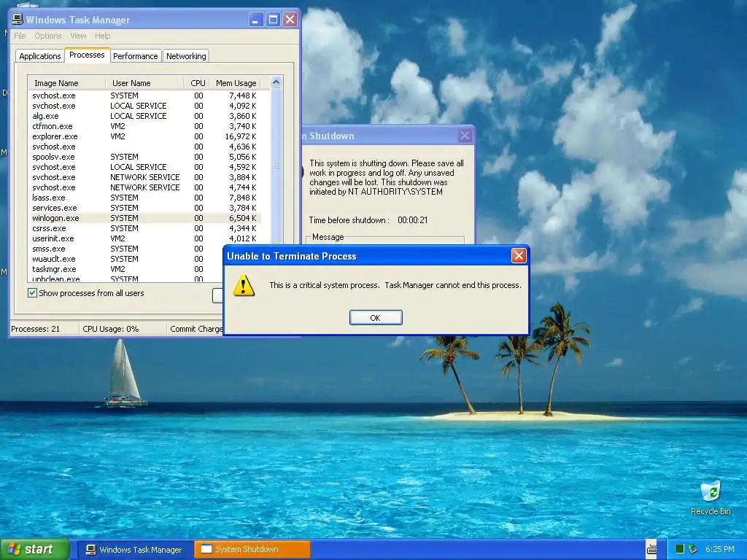Select the ctfmon.exe process row
This screenshot has height=560, width=747.
point(144,126)
